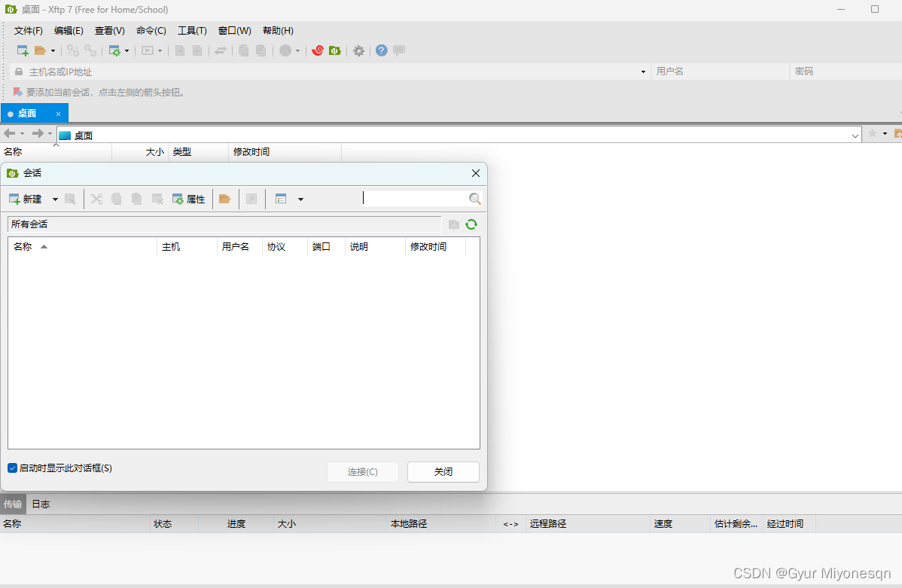Click the 用户名 field in the address bar
Viewport: 902px width, 588px height.
pos(721,72)
